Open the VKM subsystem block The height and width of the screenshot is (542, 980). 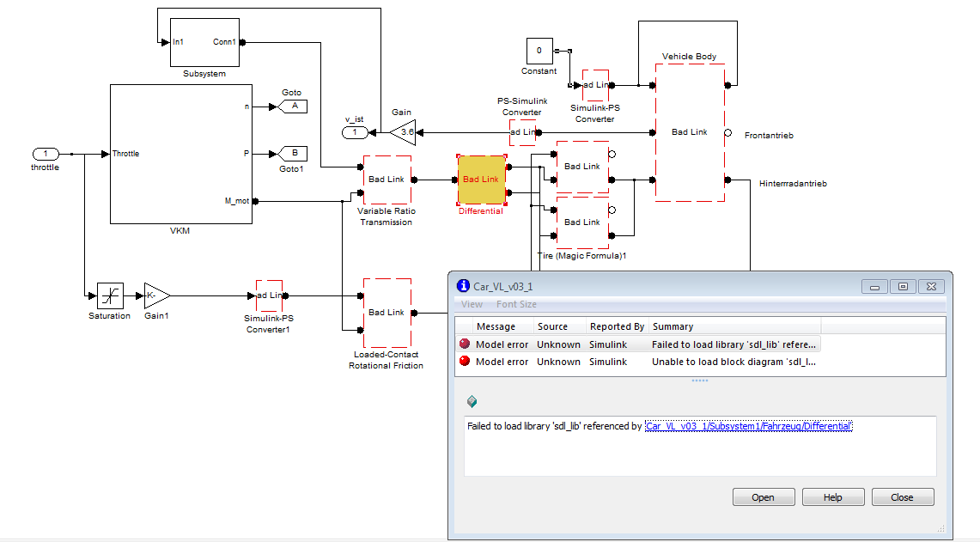tap(180, 154)
